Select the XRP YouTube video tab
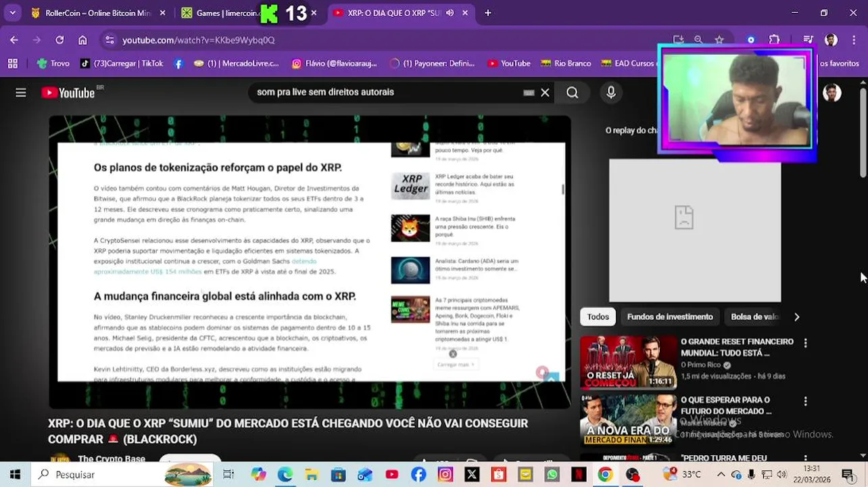868x487 pixels. click(394, 13)
